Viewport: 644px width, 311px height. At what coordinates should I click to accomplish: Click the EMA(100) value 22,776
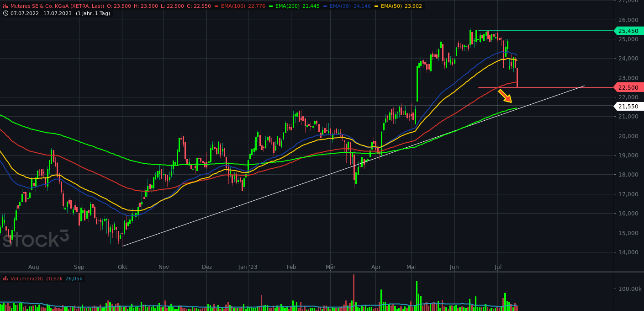[257, 6]
